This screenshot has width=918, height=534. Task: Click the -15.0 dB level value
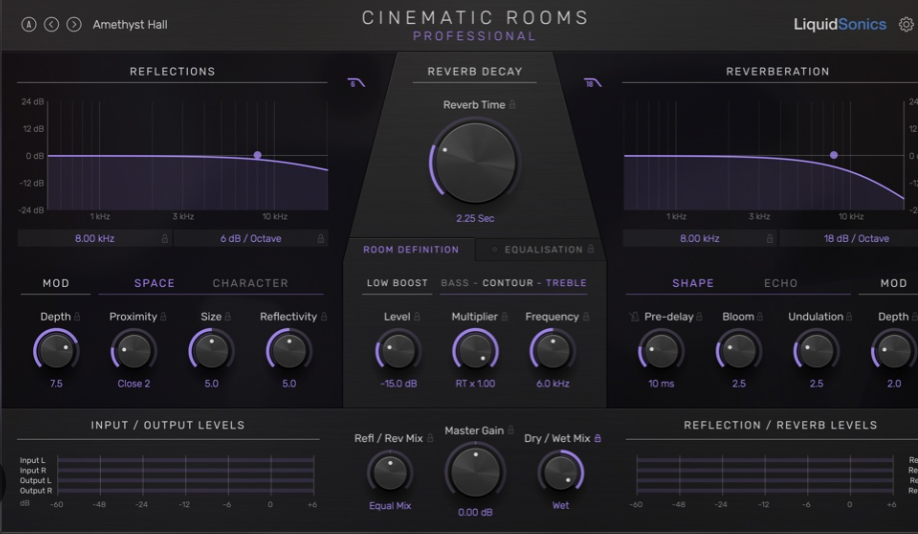(x=399, y=384)
